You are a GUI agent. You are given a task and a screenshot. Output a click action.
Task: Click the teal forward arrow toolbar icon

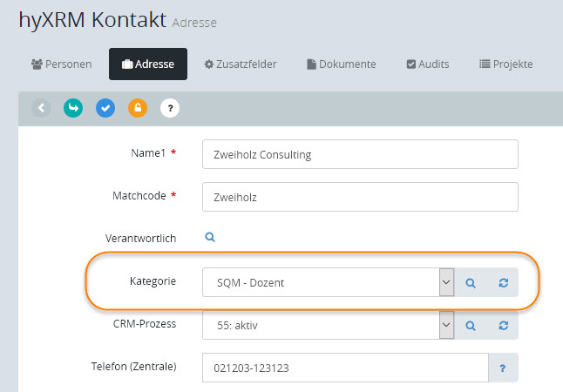tap(73, 108)
